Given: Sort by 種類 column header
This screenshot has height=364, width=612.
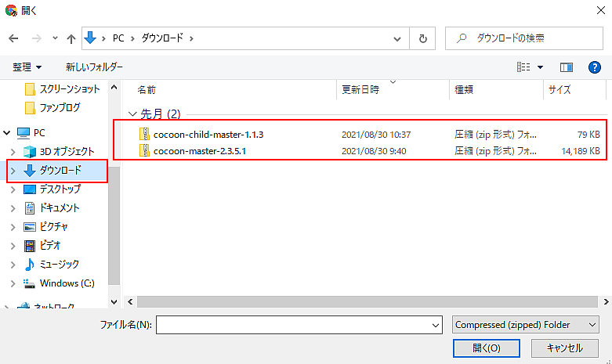Looking at the screenshot, I should pos(464,90).
